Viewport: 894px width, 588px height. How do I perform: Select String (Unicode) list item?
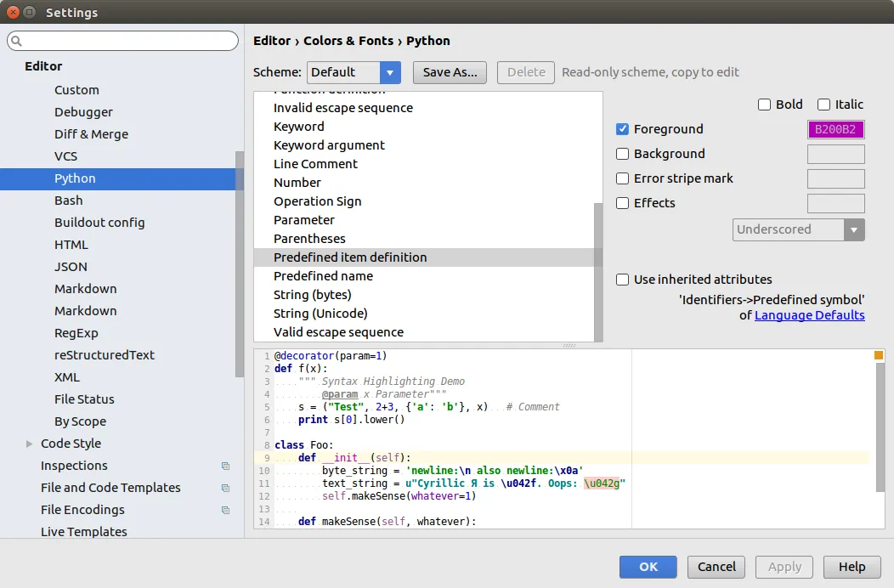coord(320,314)
